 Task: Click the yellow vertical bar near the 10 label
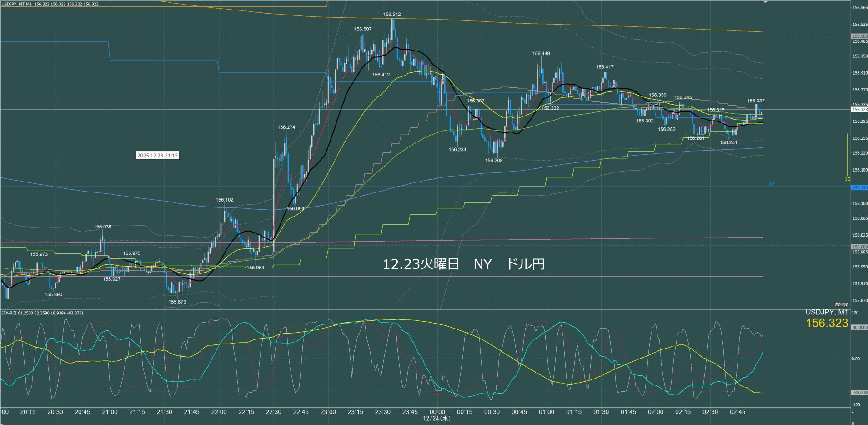coord(847,155)
